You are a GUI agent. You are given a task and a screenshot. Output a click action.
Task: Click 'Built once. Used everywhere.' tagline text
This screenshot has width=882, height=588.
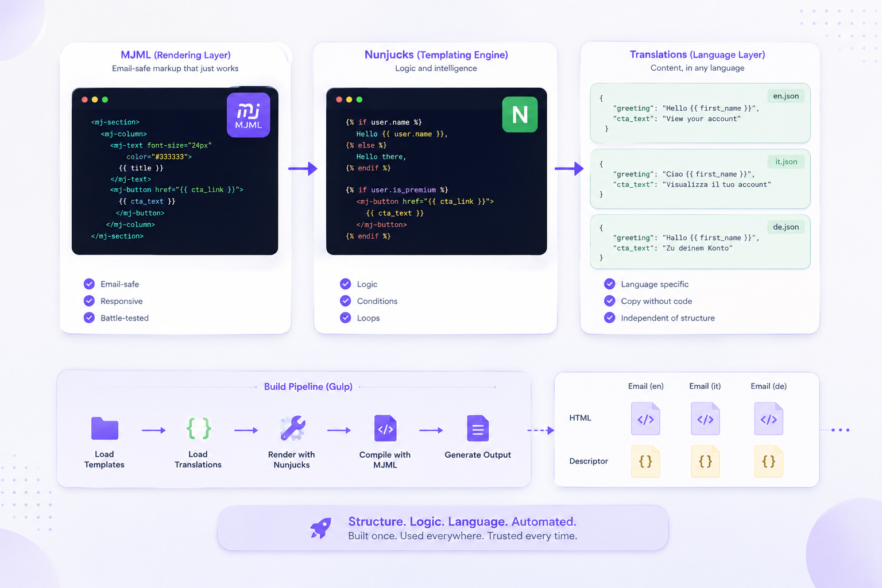[416, 536]
